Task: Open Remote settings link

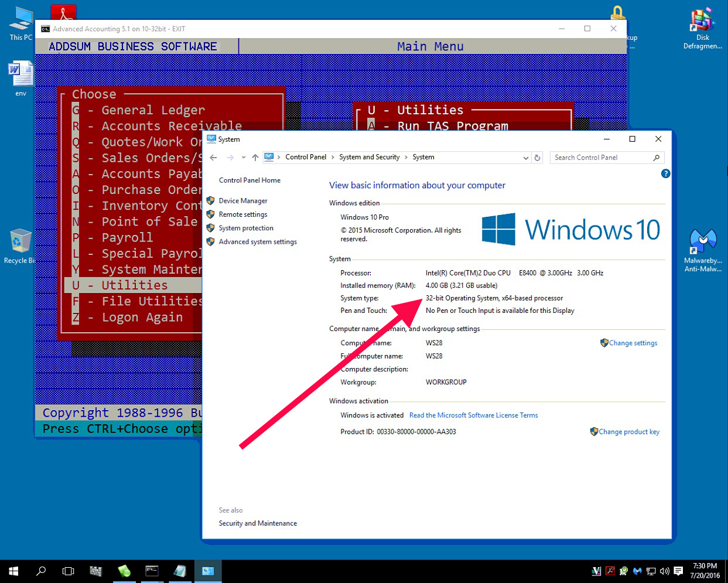Action: [x=243, y=214]
